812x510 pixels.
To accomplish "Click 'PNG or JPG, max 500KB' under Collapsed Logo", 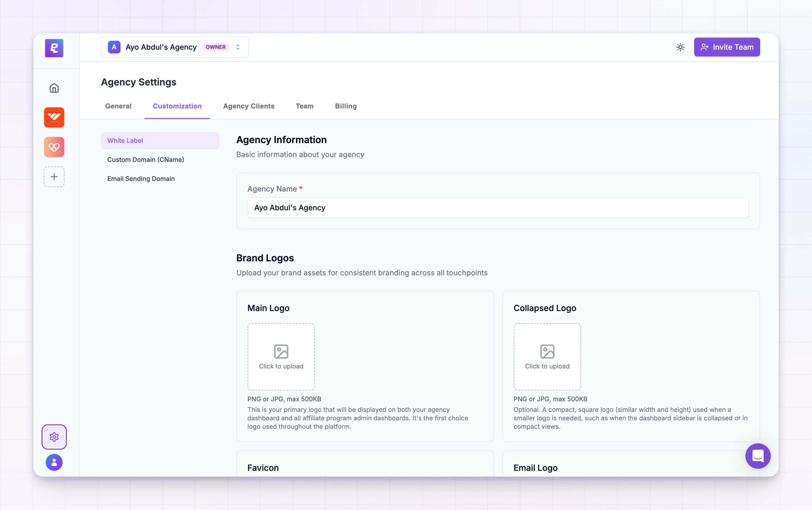I will pyautogui.click(x=550, y=399).
